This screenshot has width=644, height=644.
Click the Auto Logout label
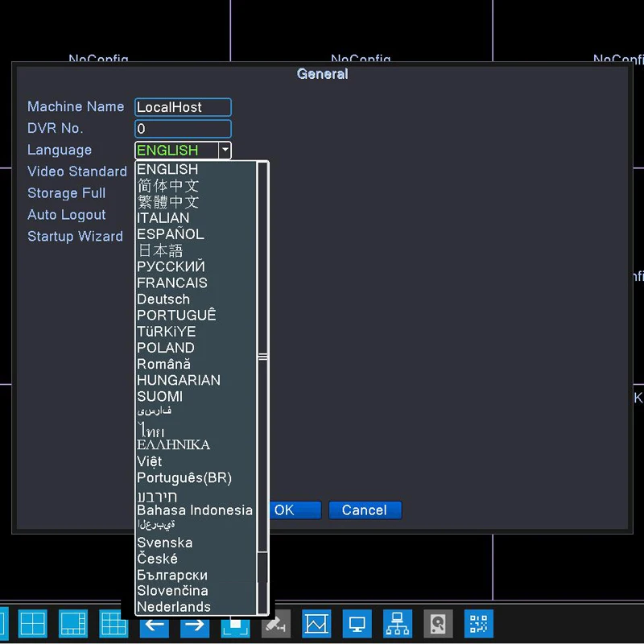pos(67,215)
